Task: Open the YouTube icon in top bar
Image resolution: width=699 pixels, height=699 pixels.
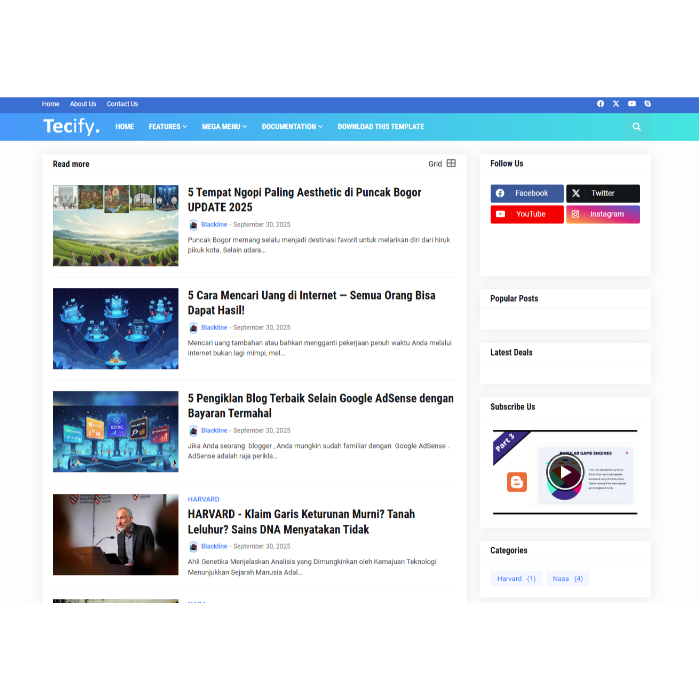Action: pyautogui.click(x=632, y=103)
